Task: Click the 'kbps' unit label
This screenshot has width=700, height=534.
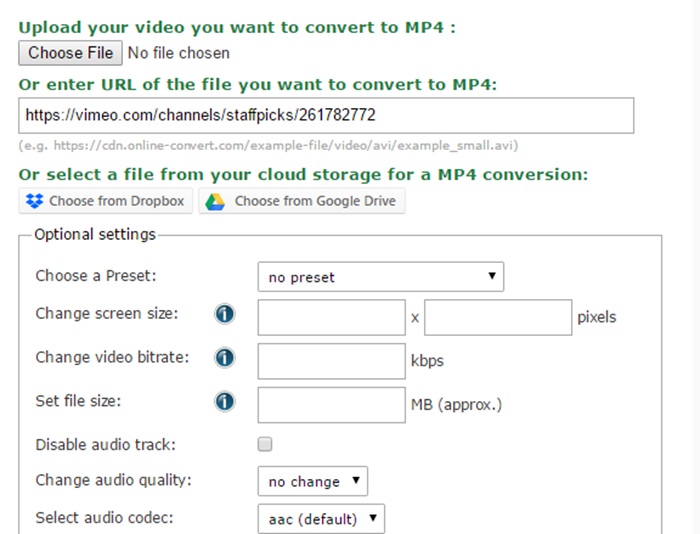Action: pos(427,361)
